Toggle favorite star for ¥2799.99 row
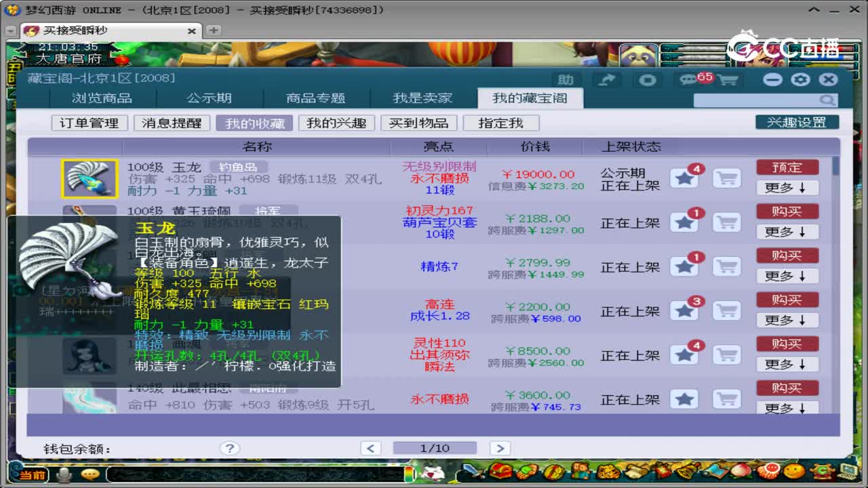The width and height of the screenshot is (868, 488). click(x=684, y=266)
